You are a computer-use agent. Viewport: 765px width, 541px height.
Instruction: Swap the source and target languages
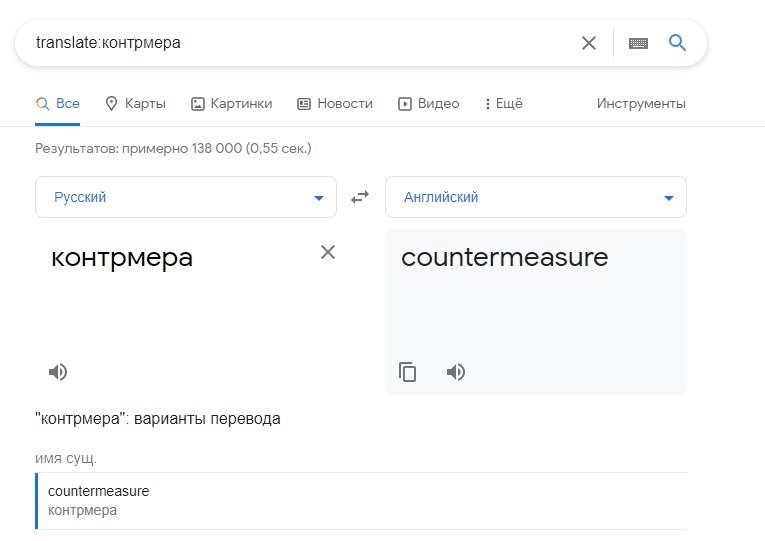point(360,197)
